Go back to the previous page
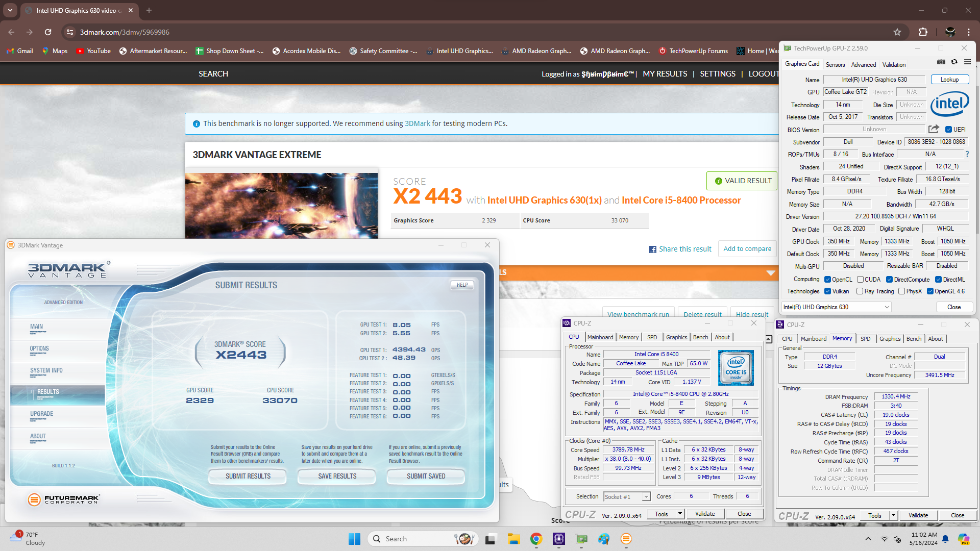The image size is (980, 551). pyautogui.click(x=11, y=32)
